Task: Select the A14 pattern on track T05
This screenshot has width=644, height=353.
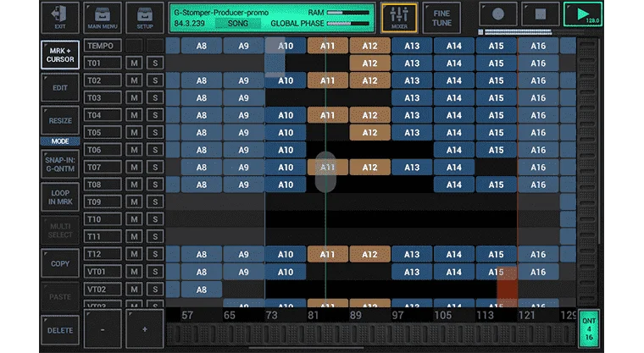Action: tap(454, 133)
